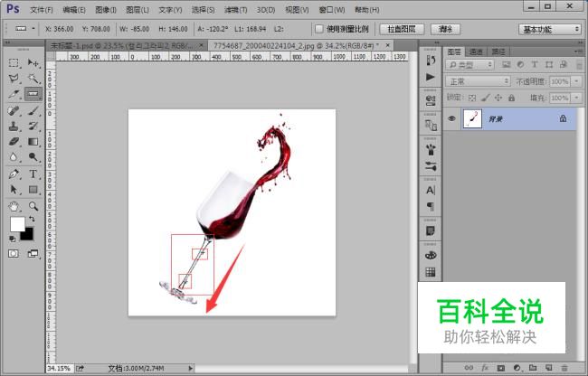Toggle lock layer position

coord(498,99)
